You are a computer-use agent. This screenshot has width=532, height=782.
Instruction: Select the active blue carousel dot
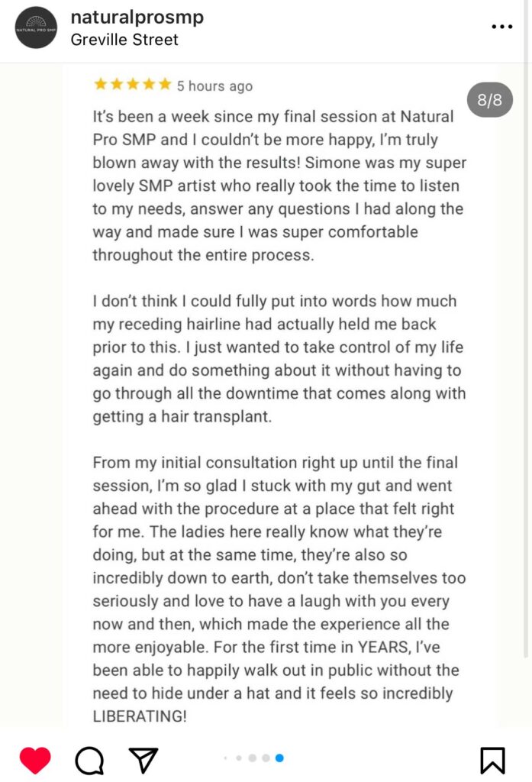(x=279, y=758)
